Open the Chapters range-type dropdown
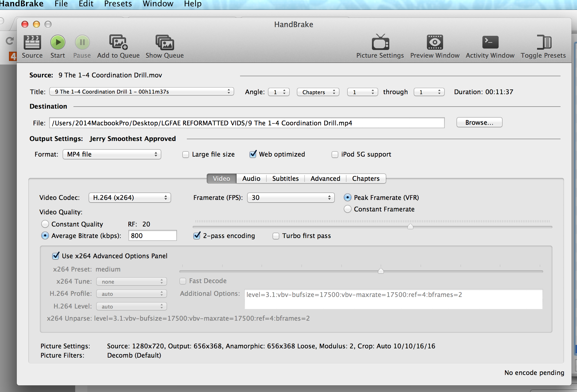 pyautogui.click(x=318, y=92)
